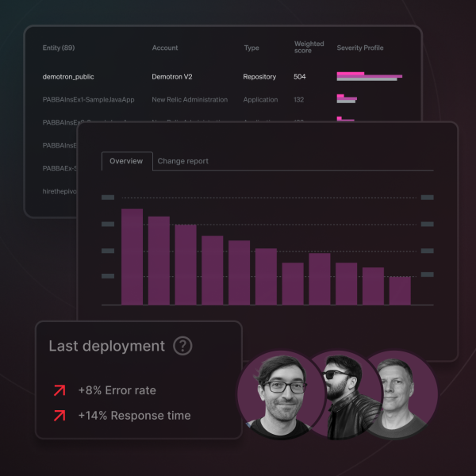Click the severity bar for PABBAInsEx1-SampleJavaApp

(346, 99)
